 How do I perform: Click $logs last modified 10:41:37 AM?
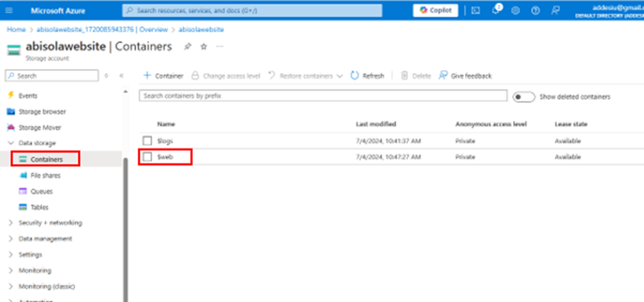pos(388,141)
